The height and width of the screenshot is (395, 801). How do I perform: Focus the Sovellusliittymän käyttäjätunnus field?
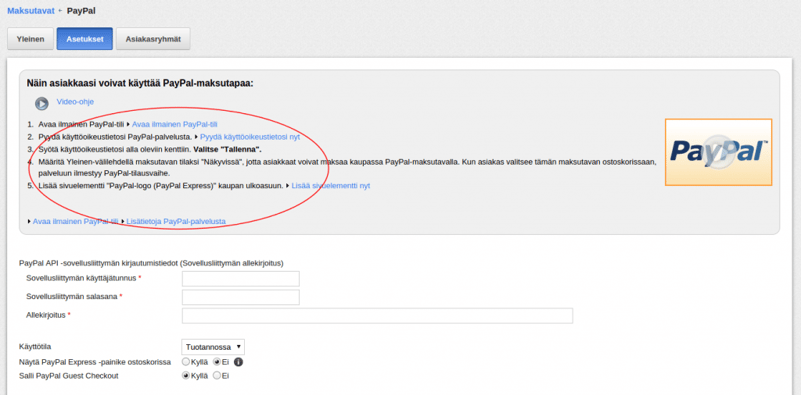tap(241, 279)
